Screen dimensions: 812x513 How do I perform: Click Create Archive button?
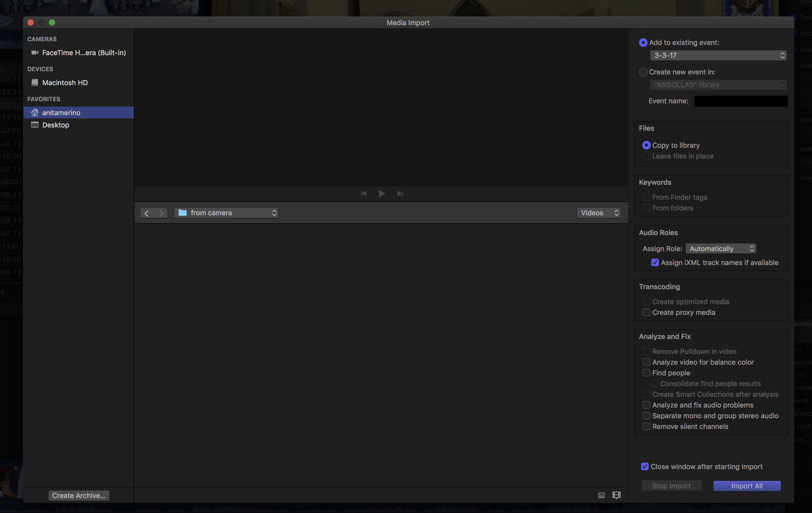pyautogui.click(x=78, y=496)
